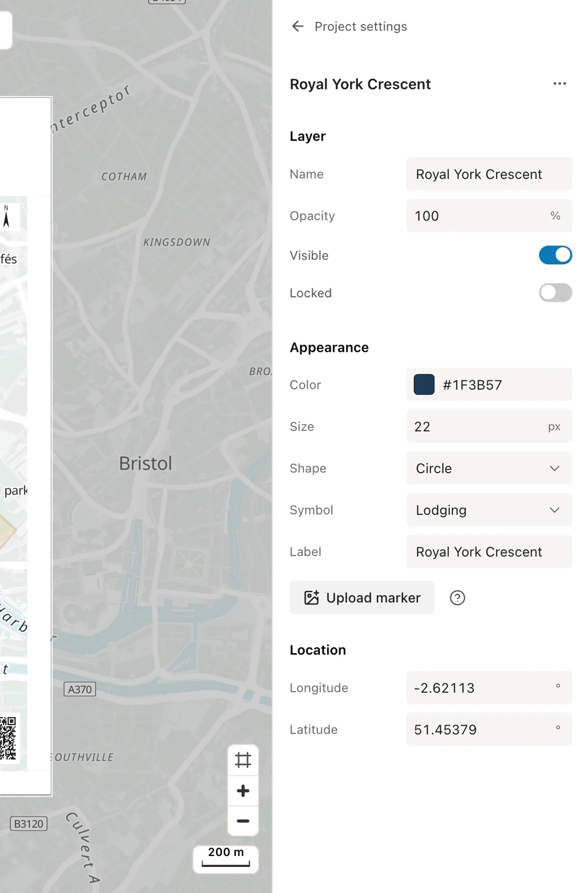The image size is (588, 893).
Task: Open the three-dot more options menu
Action: (559, 83)
